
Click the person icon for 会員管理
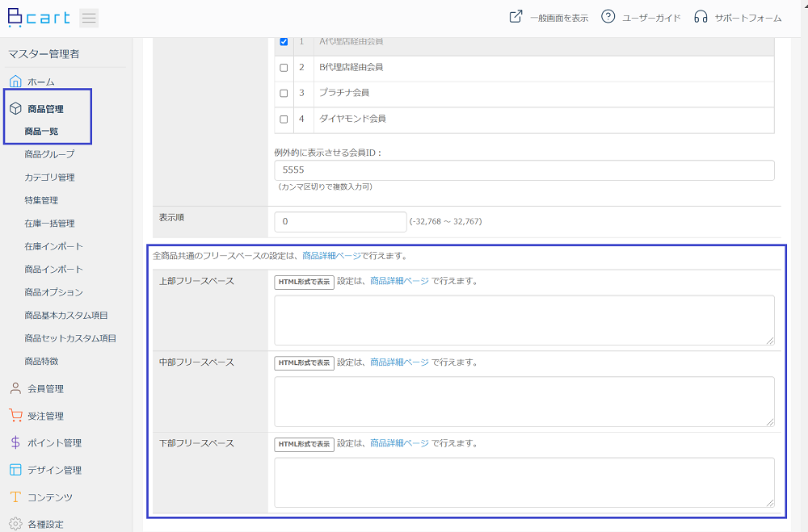[15, 388]
